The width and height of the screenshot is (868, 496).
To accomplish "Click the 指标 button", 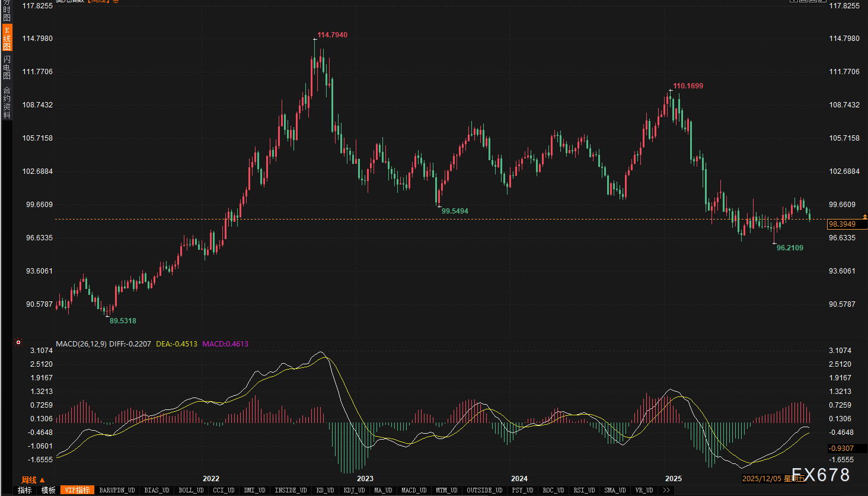I will [24, 490].
